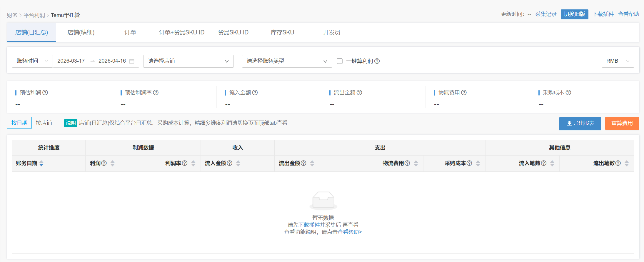
Task: Sort by 流入金额 table column arrows
Action: pos(238,163)
